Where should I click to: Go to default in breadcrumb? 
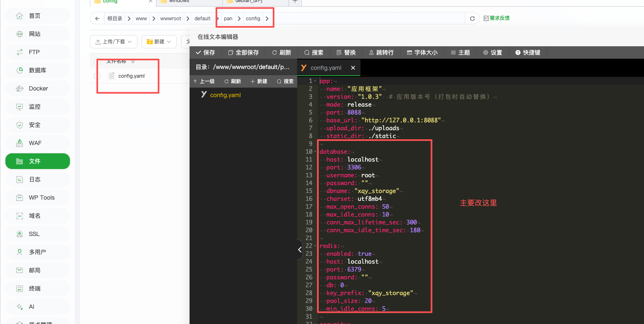(202, 19)
